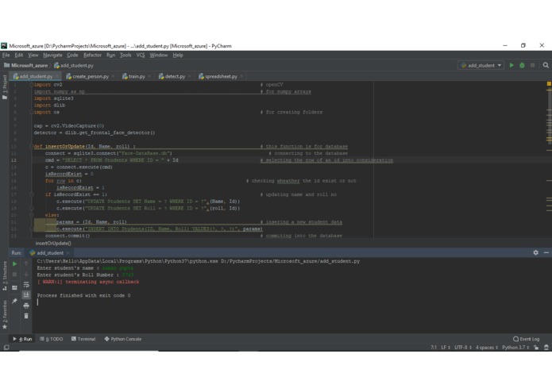Image resolution: width=552 pixels, height=392 pixels.
Task: Change file encoding UTF-8 in status bar
Action: 463,348
